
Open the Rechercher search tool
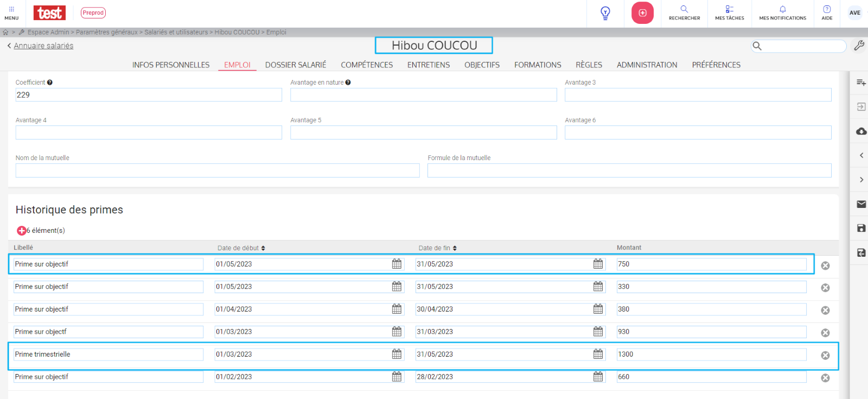tap(684, 13)
